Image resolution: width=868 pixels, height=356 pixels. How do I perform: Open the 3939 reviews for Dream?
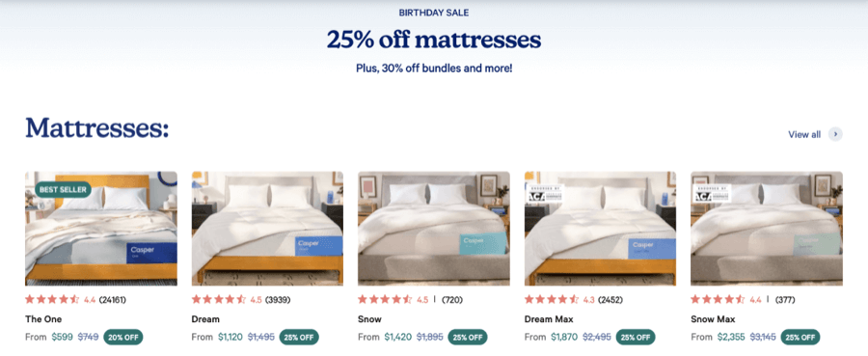pyautogui.click(x=278, y=300)
